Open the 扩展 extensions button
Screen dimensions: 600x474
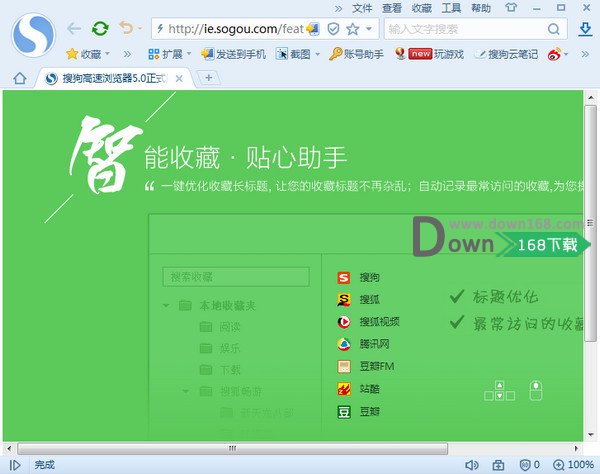pos(165,54)
